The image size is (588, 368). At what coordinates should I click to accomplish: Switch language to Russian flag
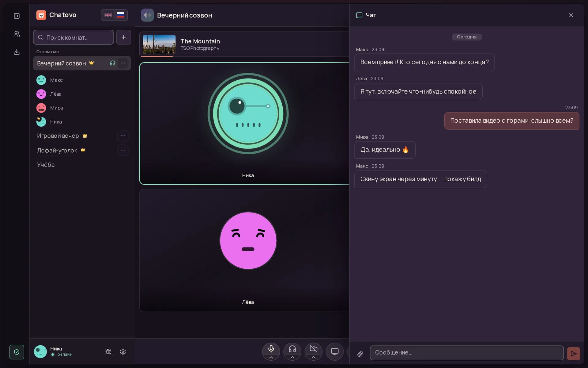pos(120,15)
